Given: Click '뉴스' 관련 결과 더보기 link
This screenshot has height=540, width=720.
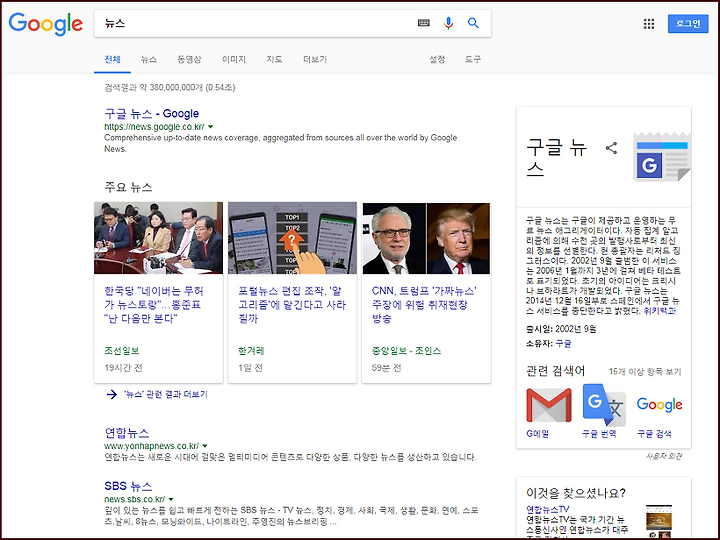Looking at the screenshot, I should 166,394.
